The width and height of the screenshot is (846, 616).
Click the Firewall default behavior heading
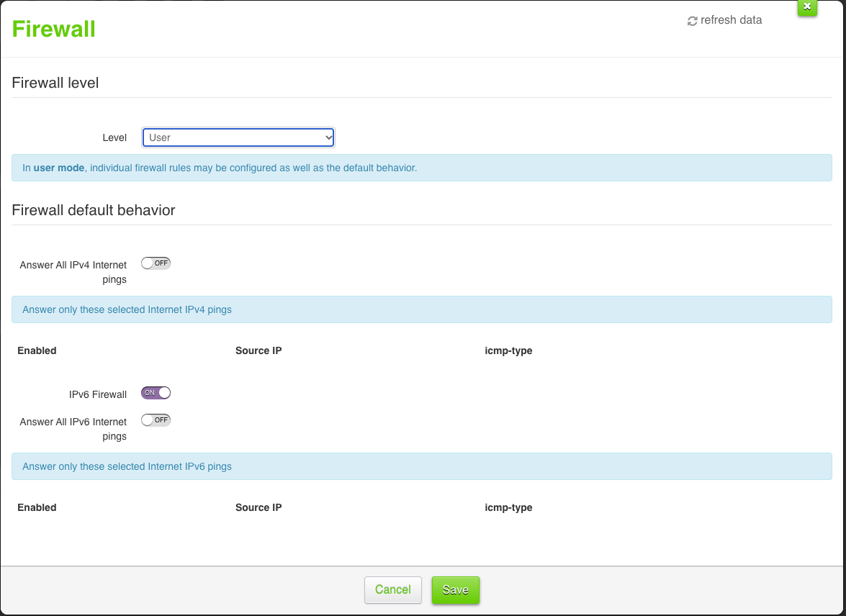[93, 210]
